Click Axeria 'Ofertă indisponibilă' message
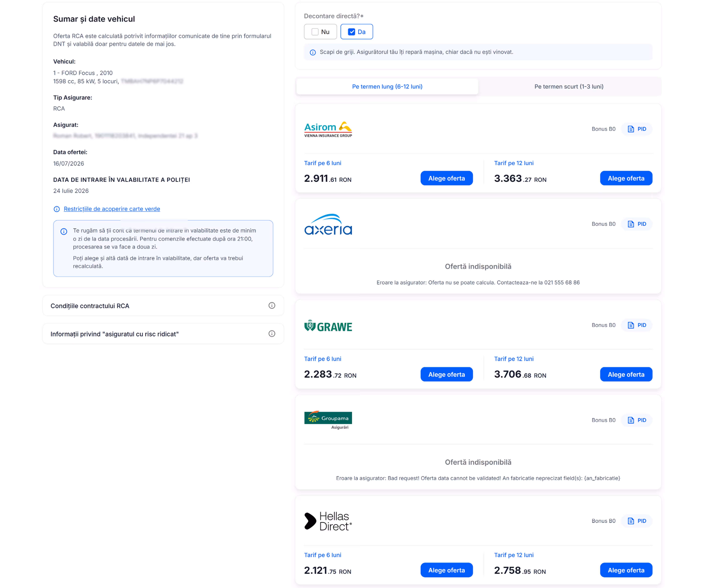 coord(478,267)
